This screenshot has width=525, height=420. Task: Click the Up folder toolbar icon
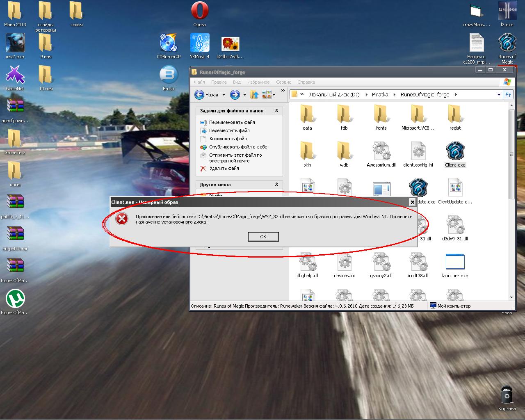coord(254,95)
